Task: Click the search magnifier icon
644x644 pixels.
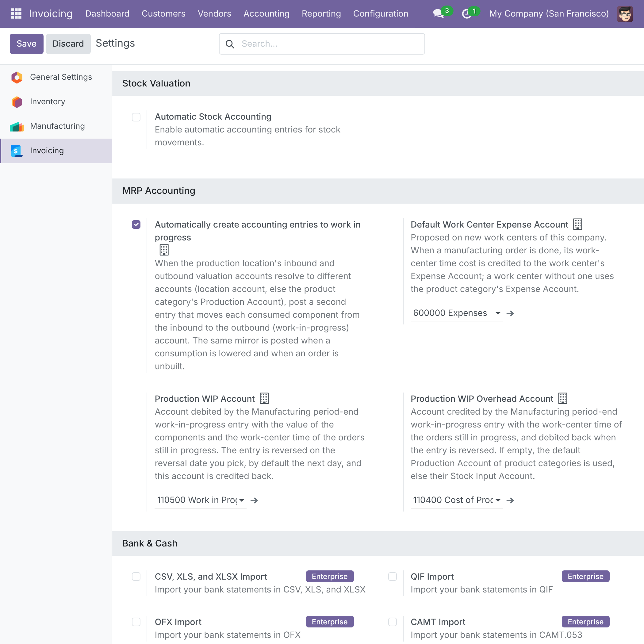Action: [230, 44]
